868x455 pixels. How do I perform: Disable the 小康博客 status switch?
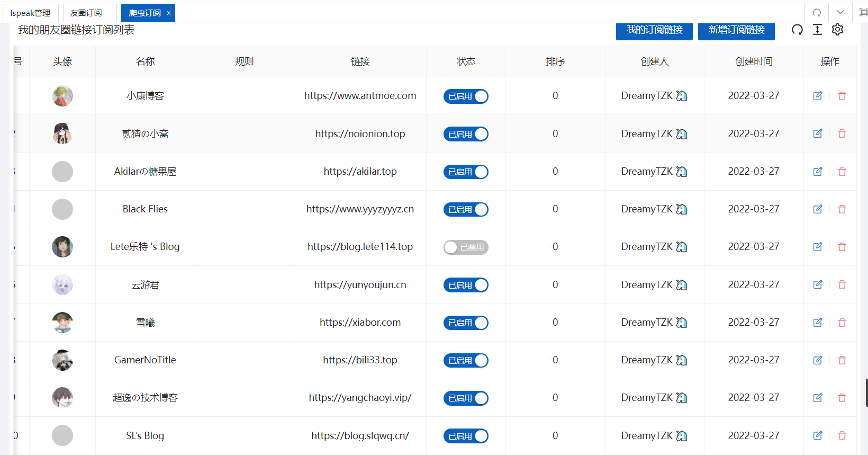(x=466, y=96)
